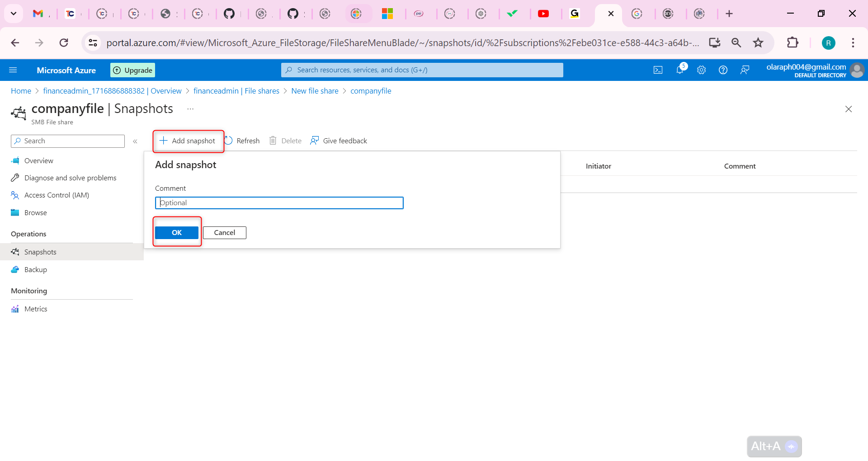
Task: Click the Comment field labeled Optional
Action: (x=279, y=202)
